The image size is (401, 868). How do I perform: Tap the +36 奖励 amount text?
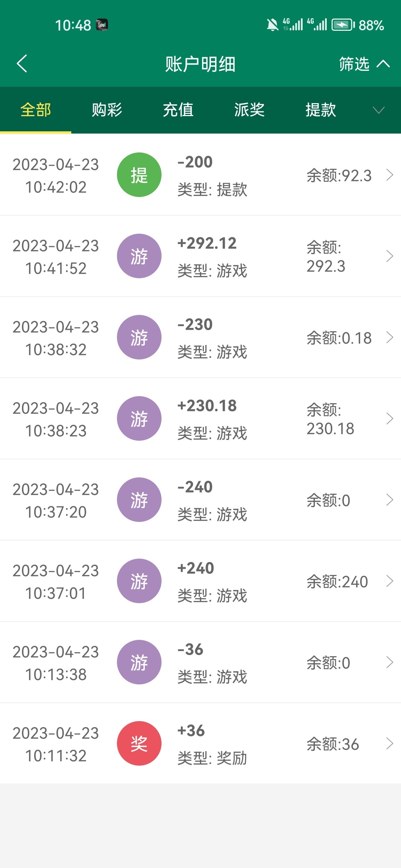click(191, 731)
